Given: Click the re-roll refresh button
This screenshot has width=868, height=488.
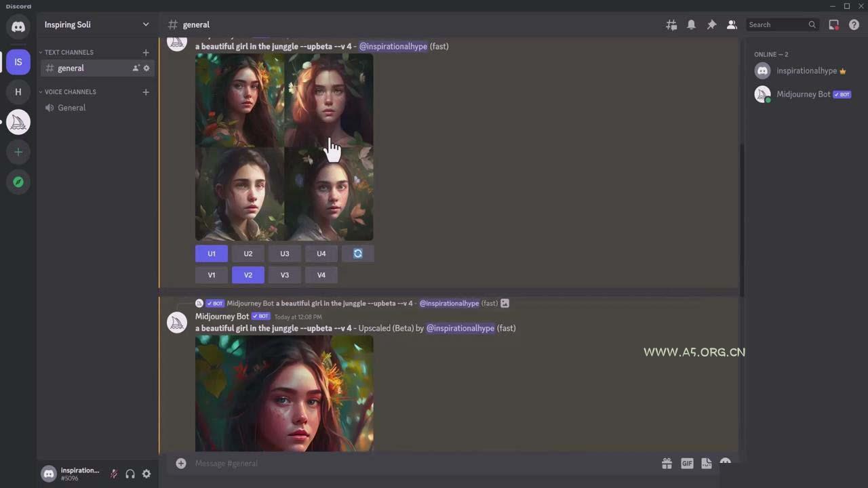Looking at the screenshot, I should tap(357, 253).
